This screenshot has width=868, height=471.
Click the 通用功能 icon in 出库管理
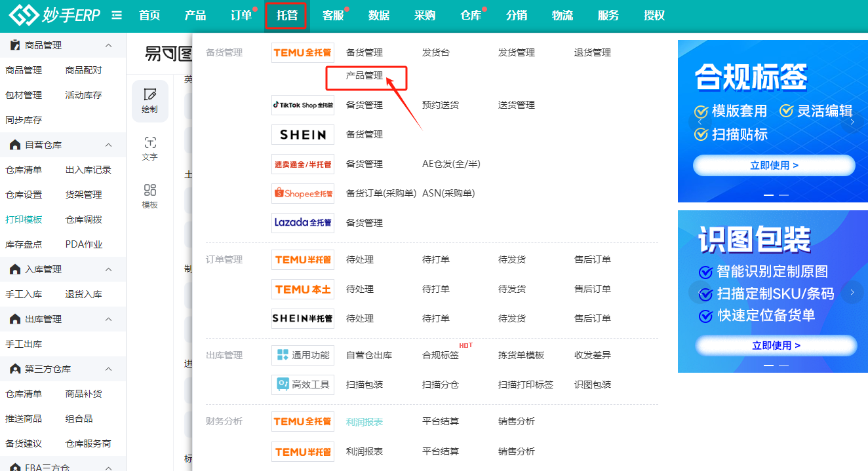pyautogui.click(x=302, y=355)
